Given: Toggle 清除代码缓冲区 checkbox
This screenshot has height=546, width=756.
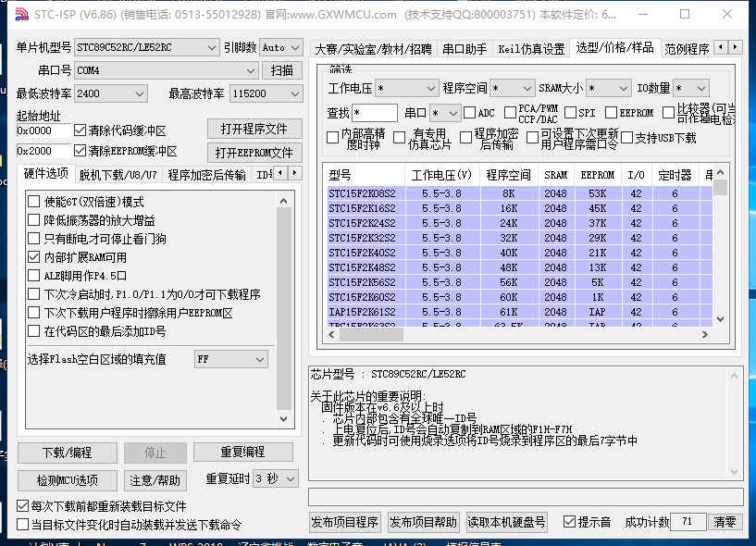Looking at the screenshot, I should pyautogui.click(x=80, y=130).
